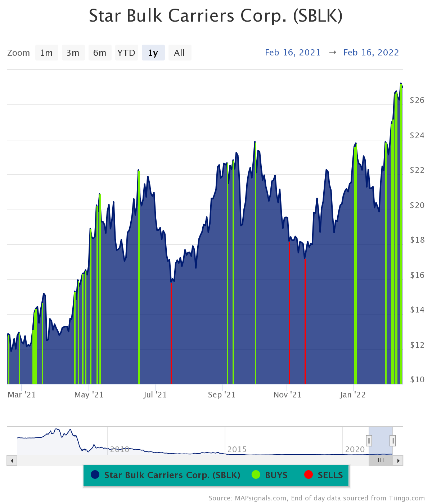The height and width of the screenshot is (504, 432).
Task: Edit the Feb 16, 2021 start date
Action: point(293,53)
